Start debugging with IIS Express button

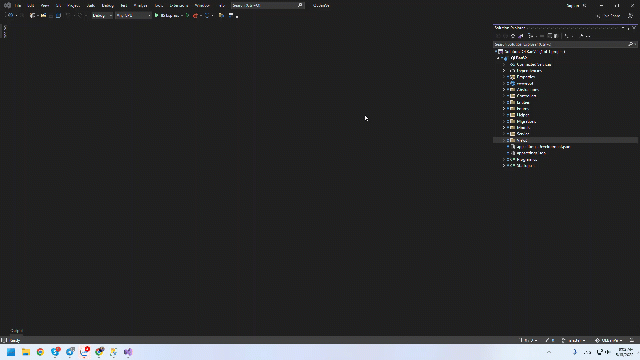167,16
